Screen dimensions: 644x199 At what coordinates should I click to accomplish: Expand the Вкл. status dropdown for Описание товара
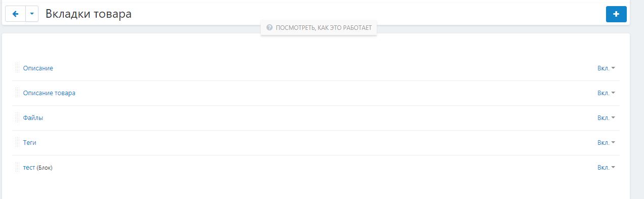(606, 93)
